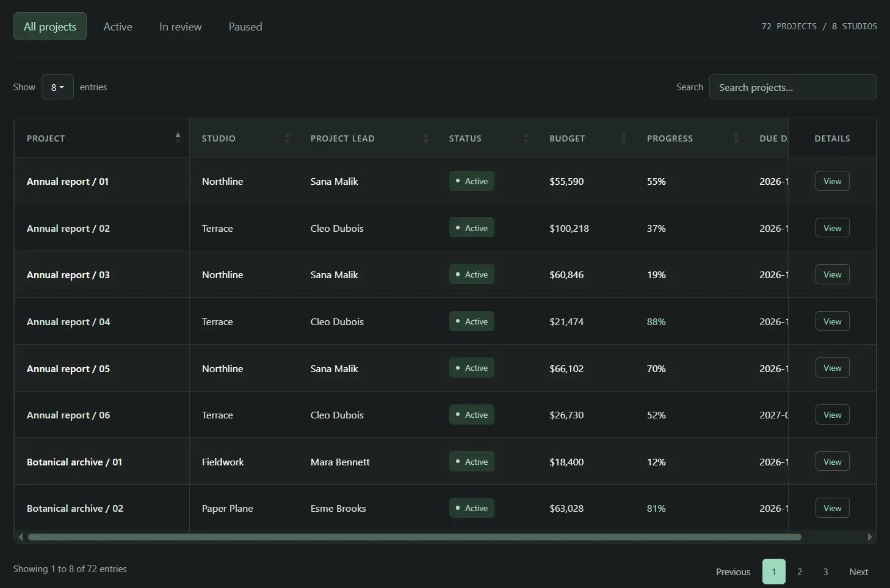
Task: Open the In review tab
Action: click(180, 26)
